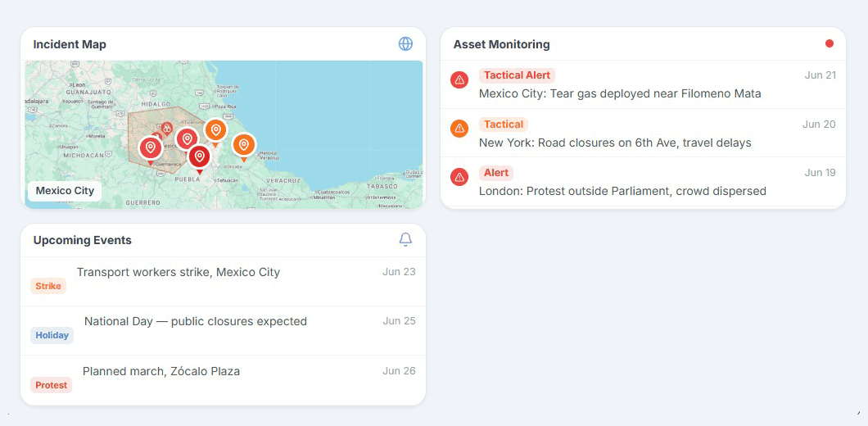Click the Jun 19 date in Asset Monitoring
Screen dimensions: 868x426
(x=821, y=173)
